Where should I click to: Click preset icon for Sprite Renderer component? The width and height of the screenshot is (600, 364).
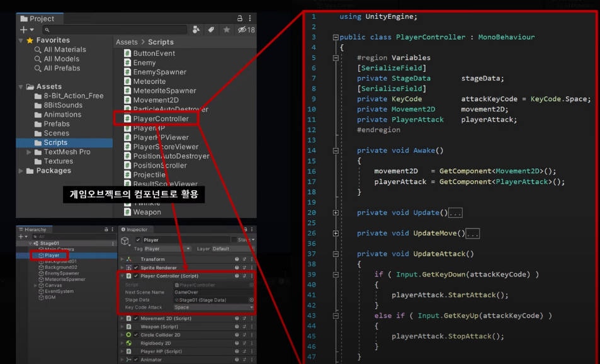tap(244, 268)
